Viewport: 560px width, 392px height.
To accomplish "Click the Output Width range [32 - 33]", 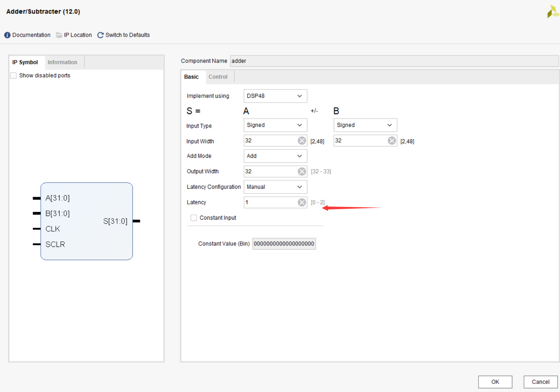I will pyautogui.click(x=321, y=172).
